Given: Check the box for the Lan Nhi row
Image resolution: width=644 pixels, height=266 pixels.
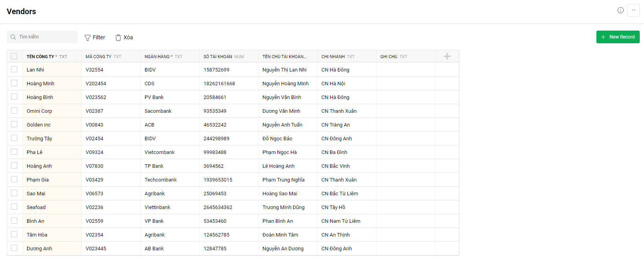Looking at the screenshot, I should click(x=14, y=69).
